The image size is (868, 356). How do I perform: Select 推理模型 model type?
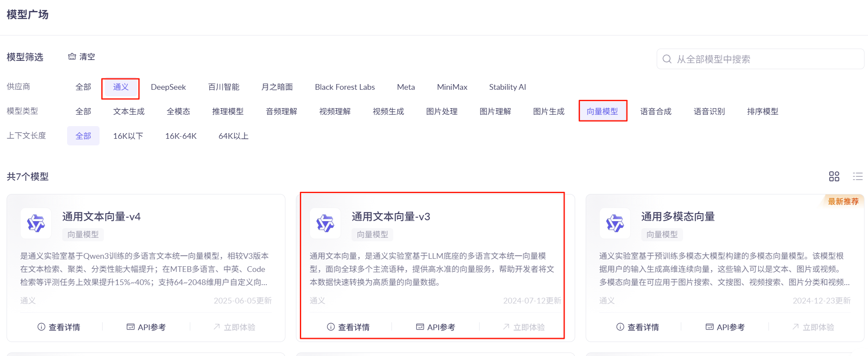[228, 111]
